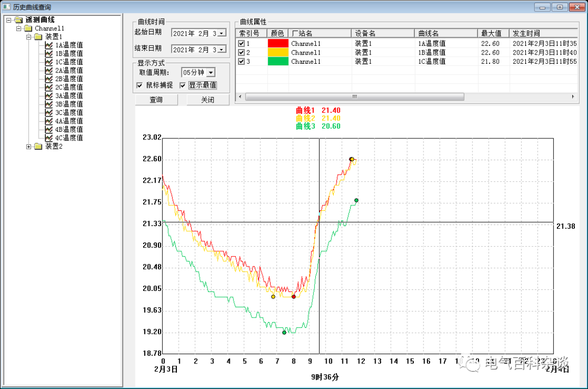Uncheck curve index 3 checkbox
Screen dimensions: 588x389
[242, 62]
